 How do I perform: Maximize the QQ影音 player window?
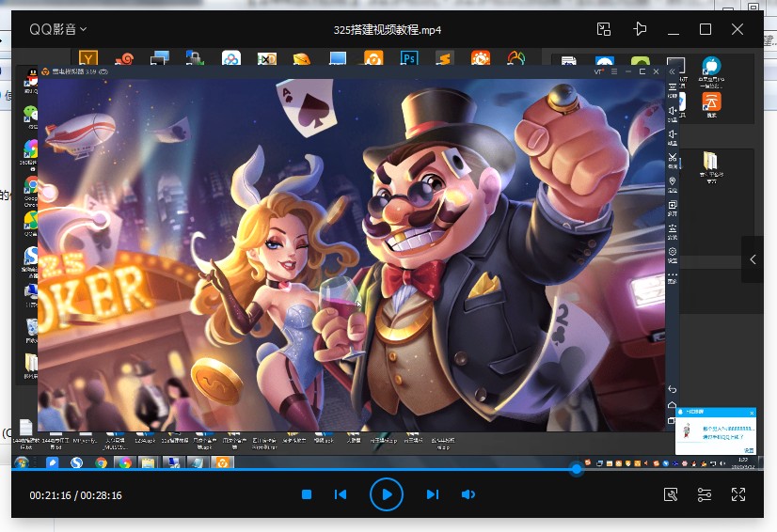(706, 29)
